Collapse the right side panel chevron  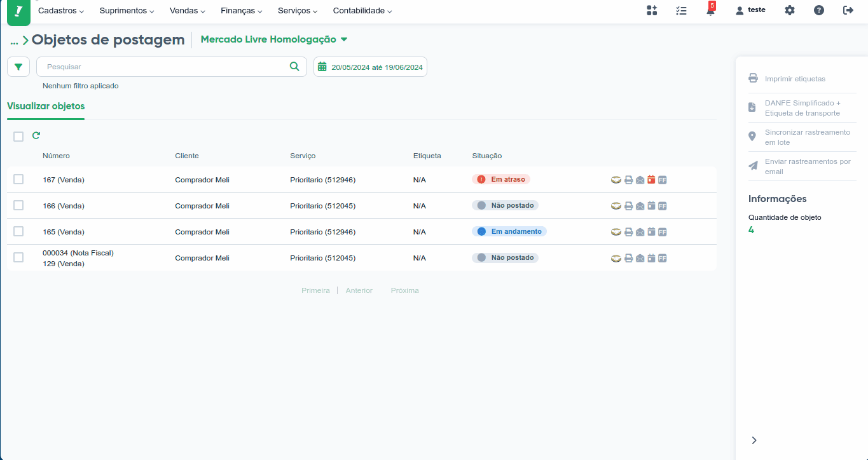(x=754, y=440)
